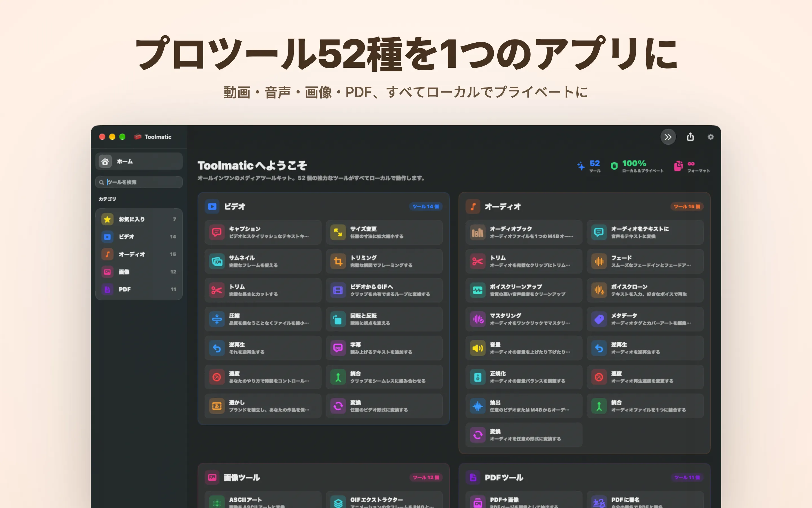Open the キャプション video caption tool
This screenshot has width=812, height=508.
click(x=263, y=232)
